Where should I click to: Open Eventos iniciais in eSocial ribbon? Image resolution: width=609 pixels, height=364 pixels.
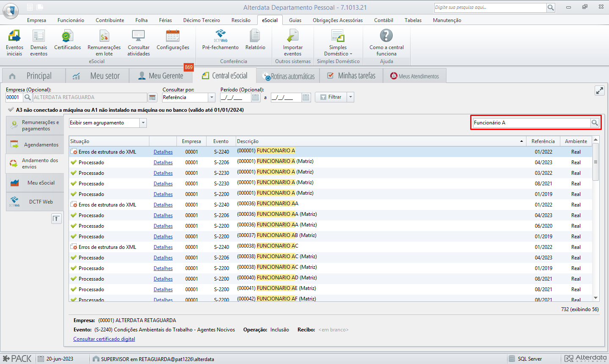[x=14, y=42]
